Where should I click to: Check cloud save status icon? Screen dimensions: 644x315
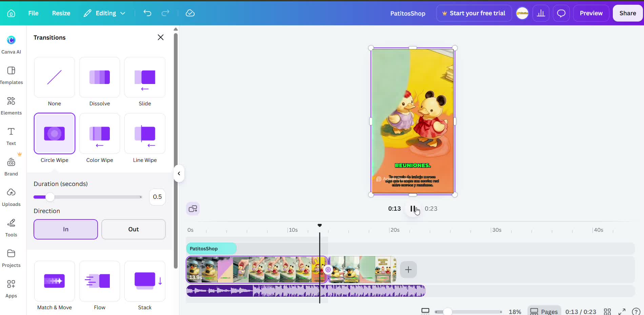pyautogui.click(x=190, y=13)
